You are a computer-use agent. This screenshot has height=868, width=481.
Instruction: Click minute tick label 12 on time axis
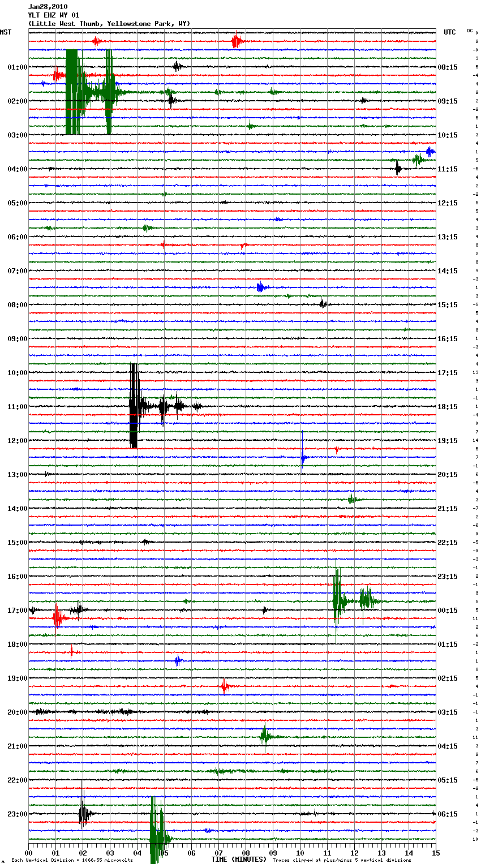pyautogui.click(x=354, y=852)
